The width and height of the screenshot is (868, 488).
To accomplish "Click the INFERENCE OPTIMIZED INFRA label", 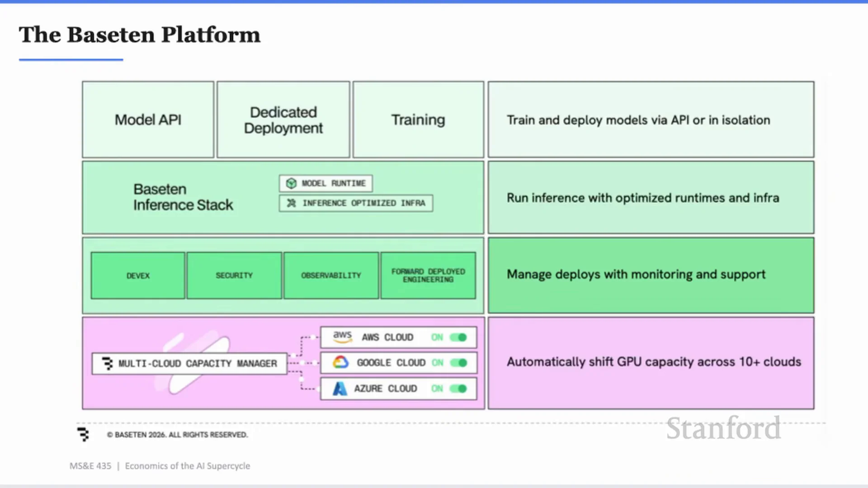I will coord(364,203).
